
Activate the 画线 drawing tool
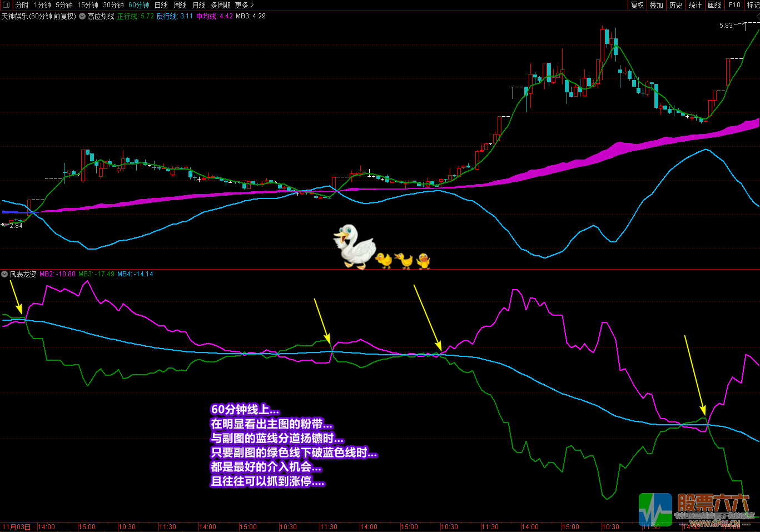tap(714, 5)
